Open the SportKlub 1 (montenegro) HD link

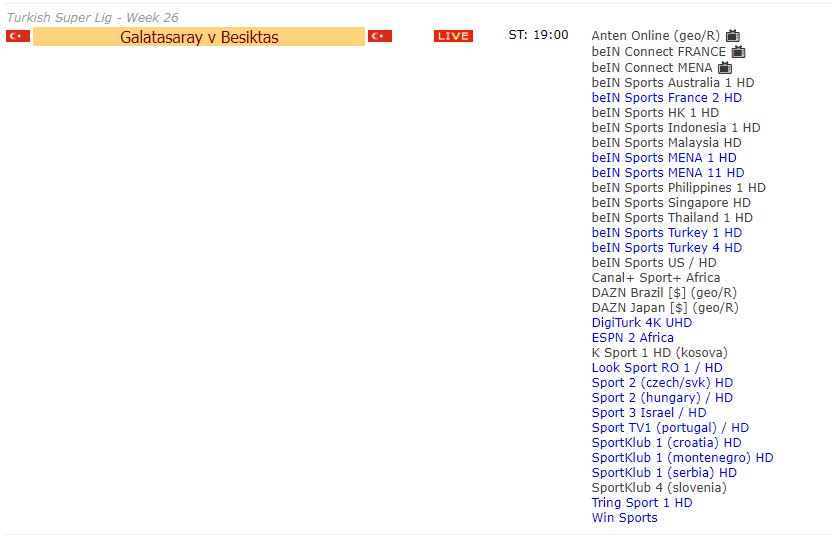coord(682,458)
